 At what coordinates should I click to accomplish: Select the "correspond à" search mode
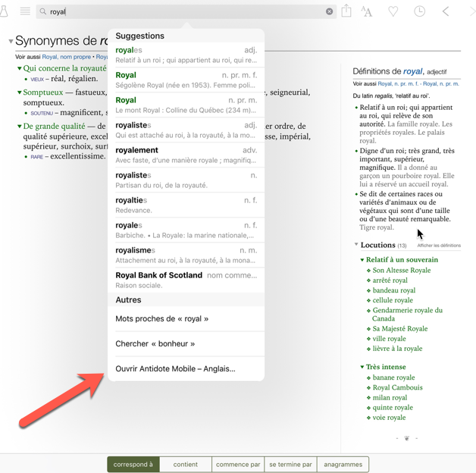133,464
